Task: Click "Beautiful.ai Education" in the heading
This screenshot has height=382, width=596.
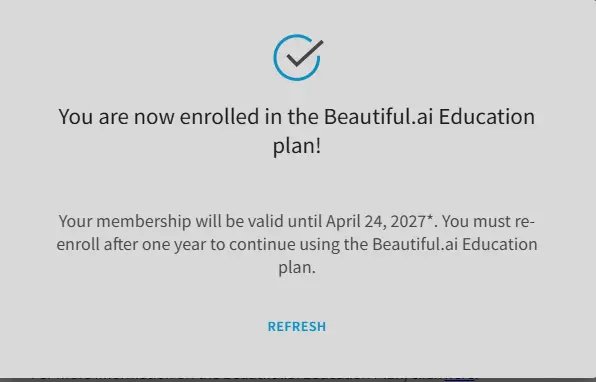Action: point(429,117)
